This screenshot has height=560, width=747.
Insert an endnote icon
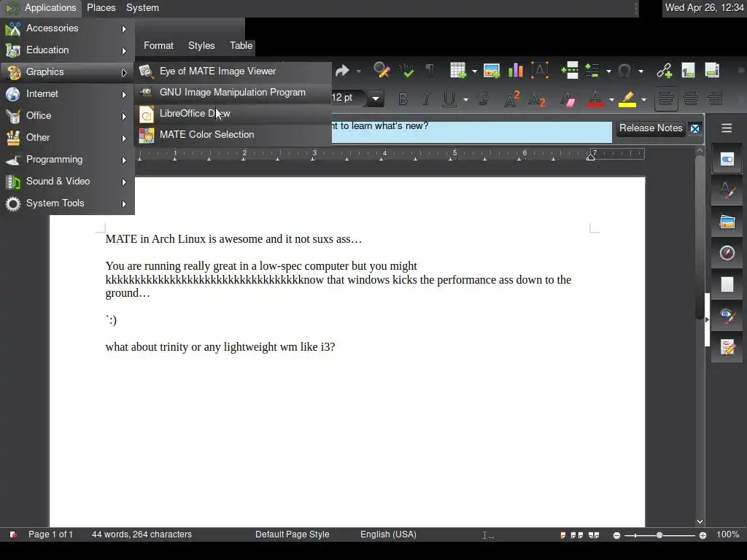[x=712, y=71]
